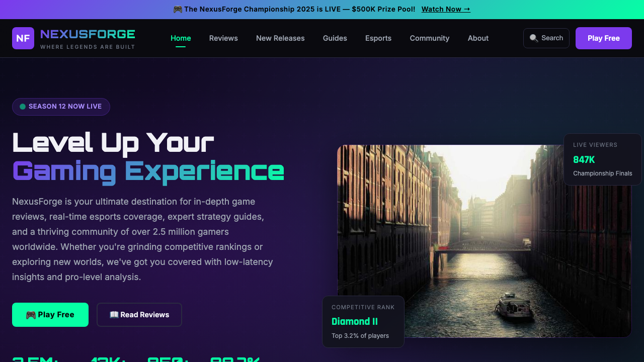Click the NF logo icon
This screenshot has width=644, height=362.
pos(23,38)
